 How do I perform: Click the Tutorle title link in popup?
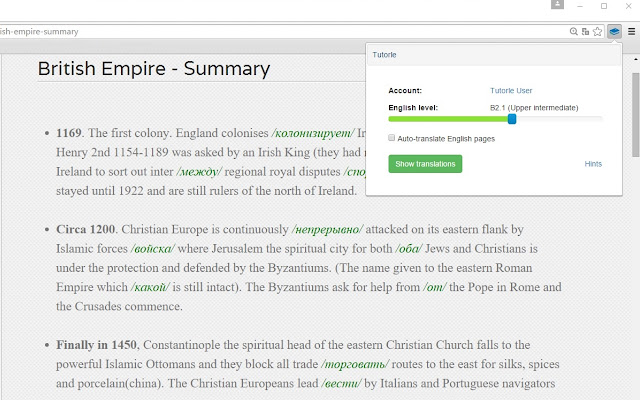click(x=384, y=55)
